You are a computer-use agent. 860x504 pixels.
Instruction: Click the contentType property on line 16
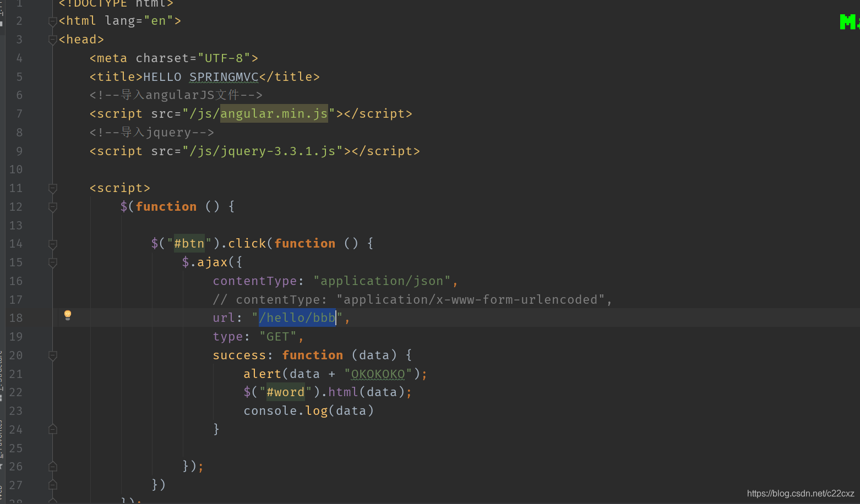255,281
